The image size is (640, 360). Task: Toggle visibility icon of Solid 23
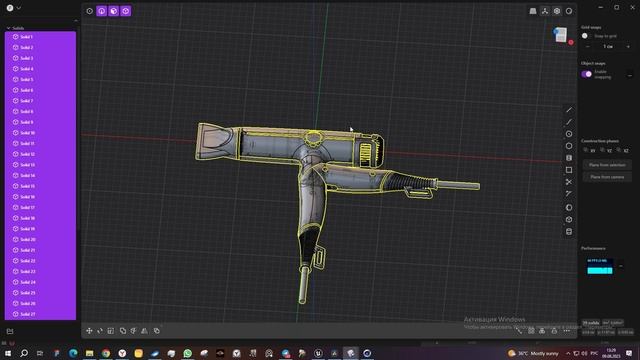tap(16, 271)
